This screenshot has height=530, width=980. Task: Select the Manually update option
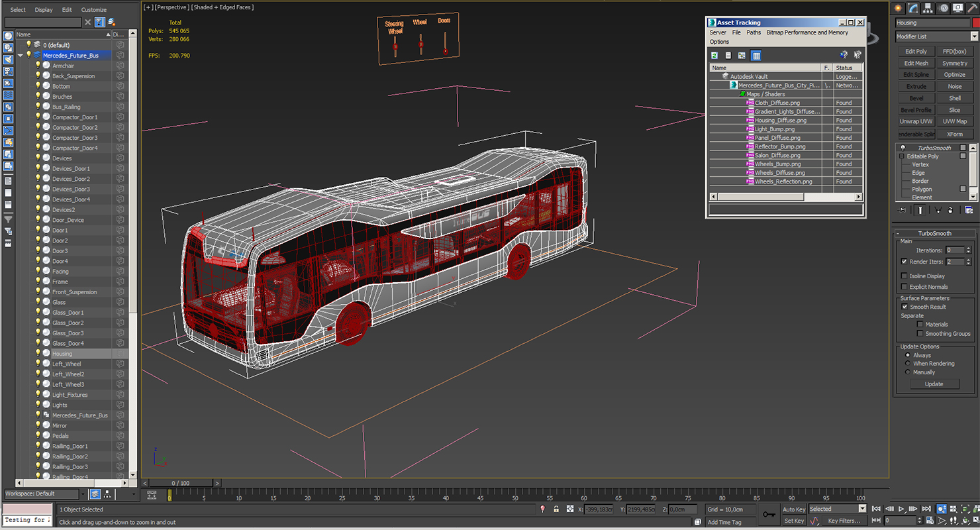pyautogui.click(x=908, y=372)
